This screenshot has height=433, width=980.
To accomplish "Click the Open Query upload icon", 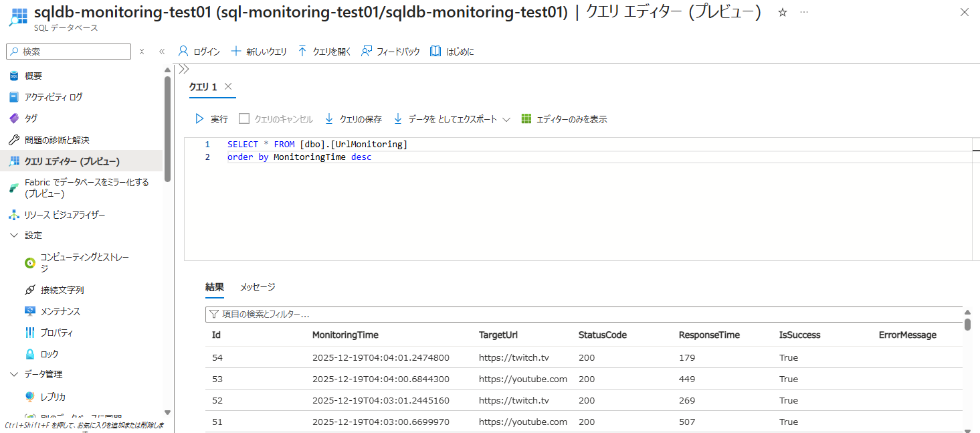I will tap(302, 52).
